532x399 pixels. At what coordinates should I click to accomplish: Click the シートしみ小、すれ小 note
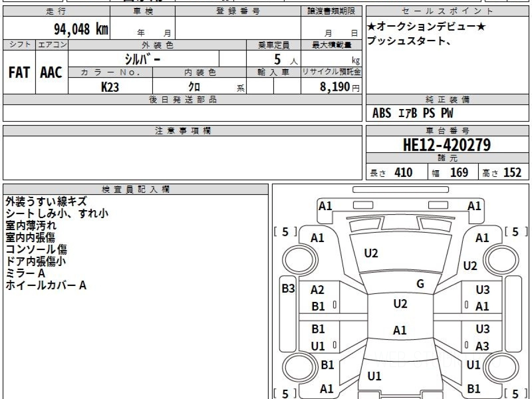[x=57, y=213]
